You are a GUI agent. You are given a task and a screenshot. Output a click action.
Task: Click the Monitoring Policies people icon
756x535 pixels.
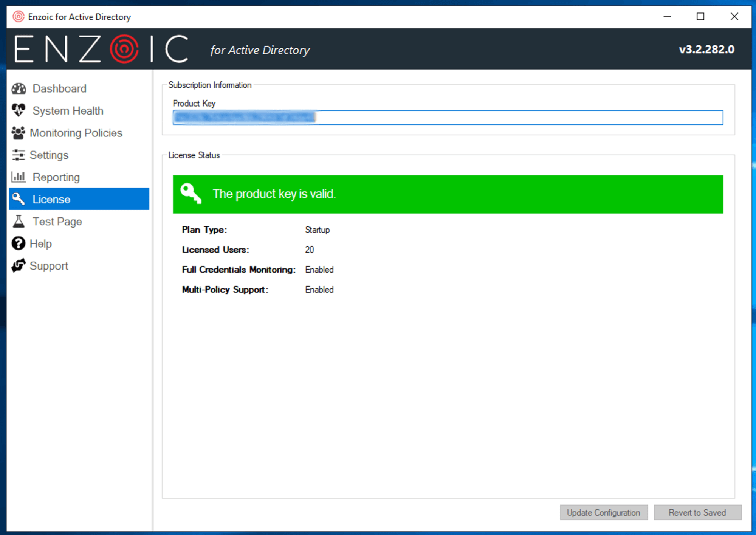(18, 133)
